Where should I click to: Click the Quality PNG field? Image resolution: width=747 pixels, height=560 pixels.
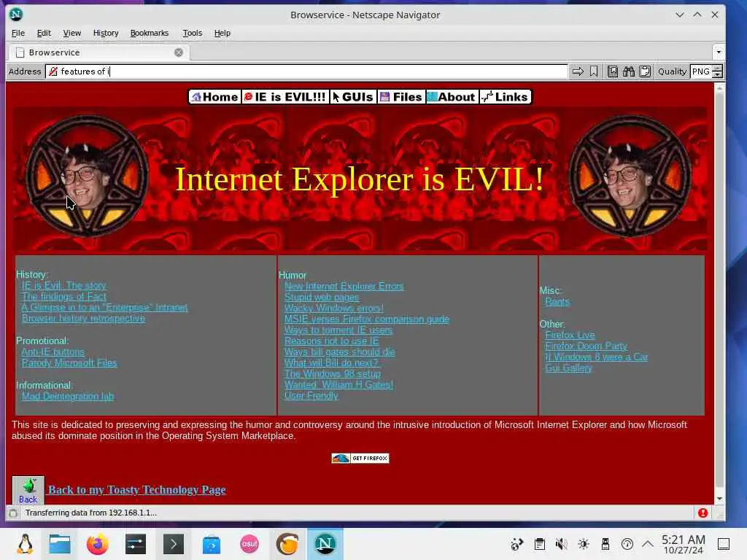(701, 71)
